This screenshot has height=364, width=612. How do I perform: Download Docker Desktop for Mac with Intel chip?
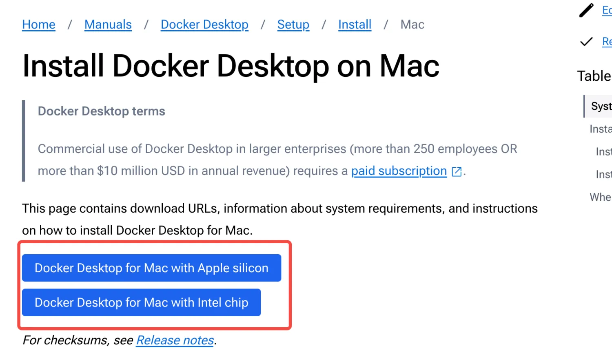141,302
